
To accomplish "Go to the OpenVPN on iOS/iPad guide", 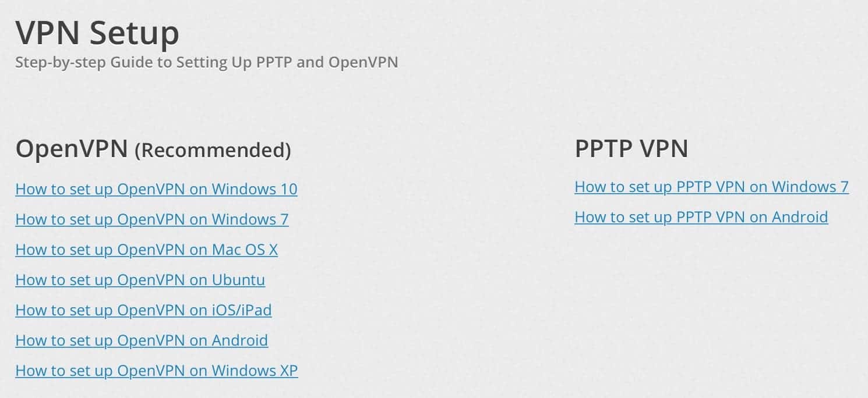I will coord(143,310).
